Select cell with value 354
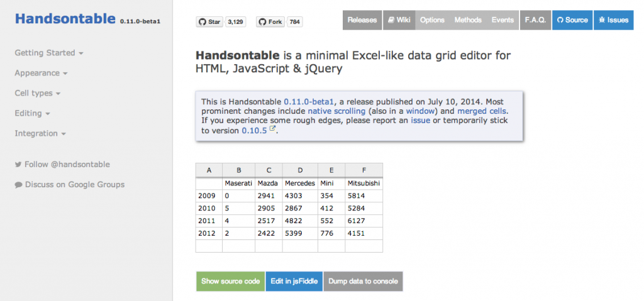 click(331, 196)
